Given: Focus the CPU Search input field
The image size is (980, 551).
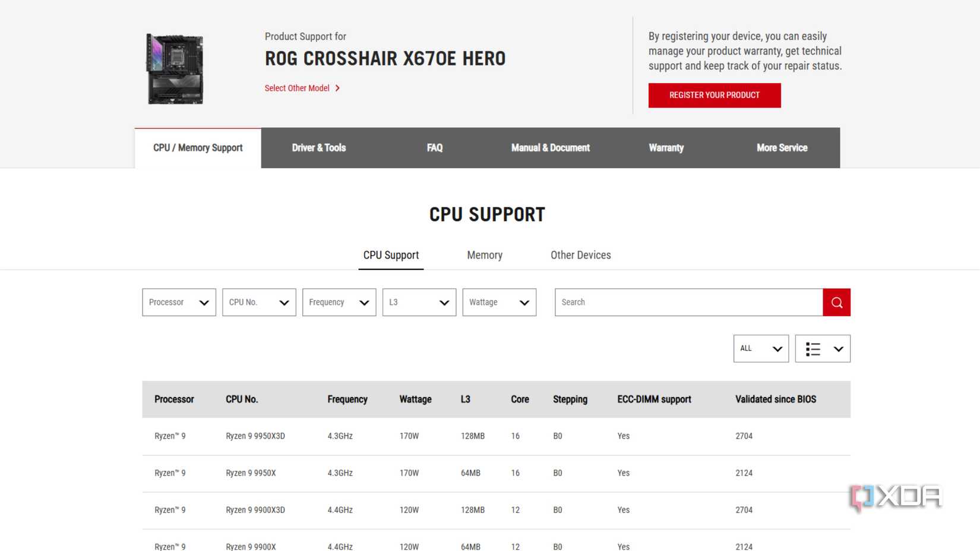Looking at the screenshot, I should 689,303.
